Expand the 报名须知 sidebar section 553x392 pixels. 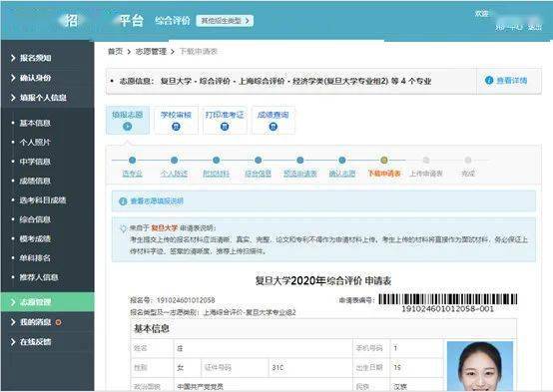pyautogui.click(x=35, y=58)
